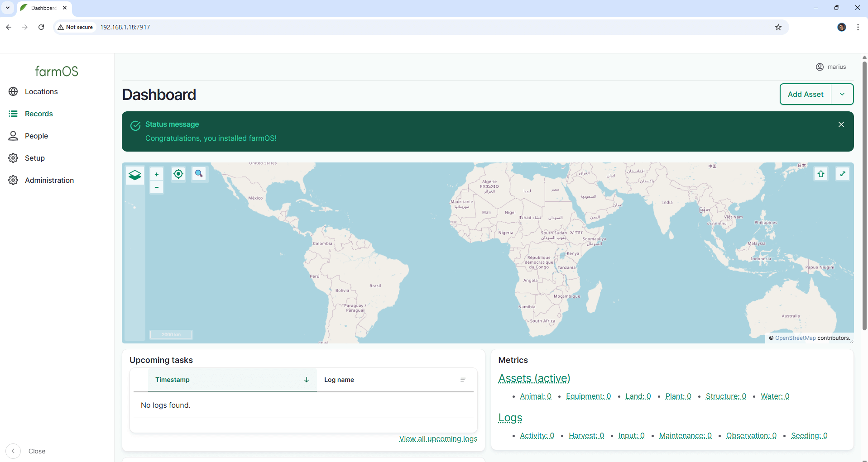Zoom out on the map
Image resolution: width=868 pixels, height=462 pixels.
[x=157, y=187]
